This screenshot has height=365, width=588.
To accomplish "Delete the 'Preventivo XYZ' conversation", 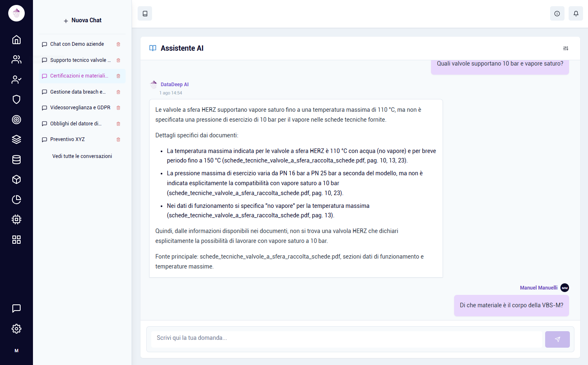I will 118,139.
